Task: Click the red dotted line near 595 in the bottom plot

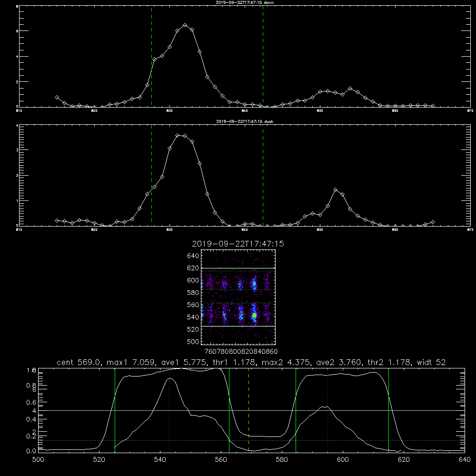Action: (x=328, y=410)
